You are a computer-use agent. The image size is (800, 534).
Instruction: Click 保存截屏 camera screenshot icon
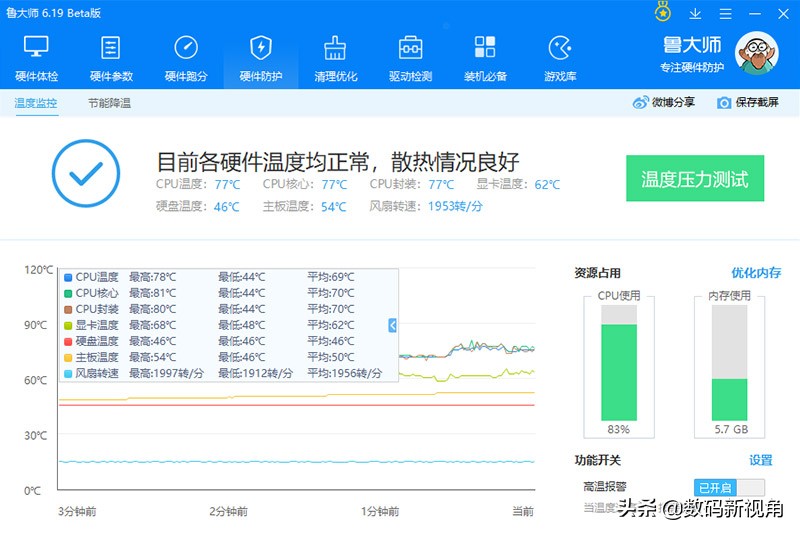723,103
